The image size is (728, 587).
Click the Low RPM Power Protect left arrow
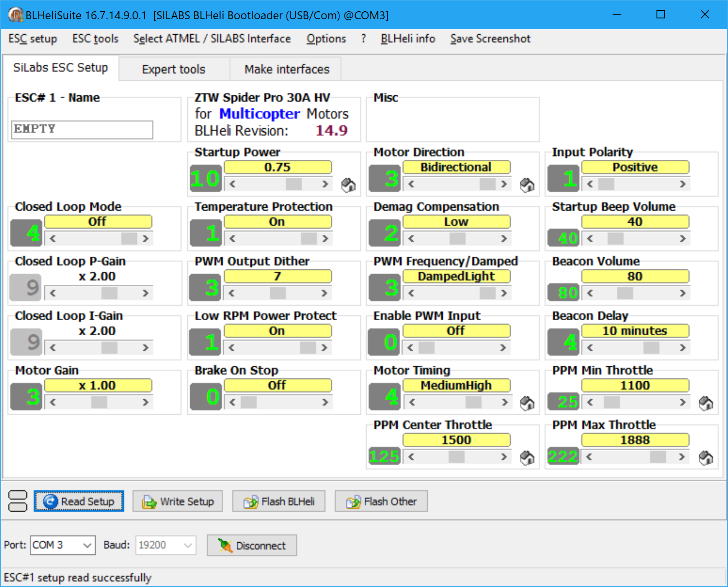click(231, 348)
